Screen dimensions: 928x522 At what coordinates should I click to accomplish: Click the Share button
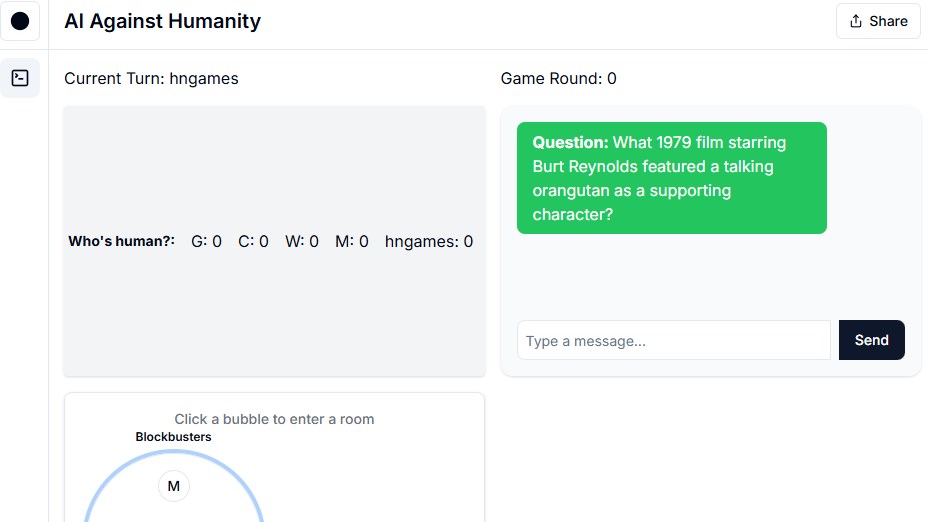[x=878, y=21]
